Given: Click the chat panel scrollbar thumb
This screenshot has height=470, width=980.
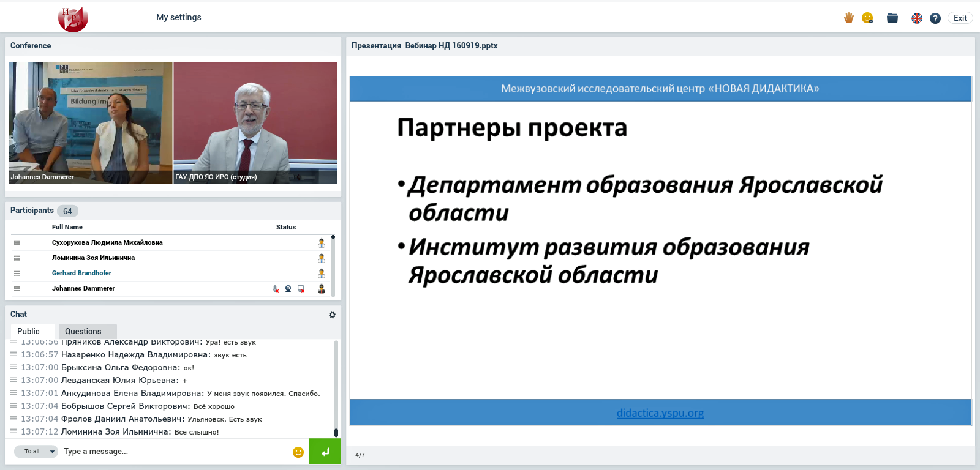Looking at the screenshot, I should click(x=336, y=433).
